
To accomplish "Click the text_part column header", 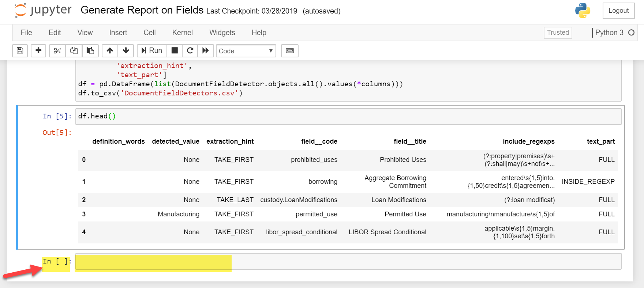I will (601, 141).
